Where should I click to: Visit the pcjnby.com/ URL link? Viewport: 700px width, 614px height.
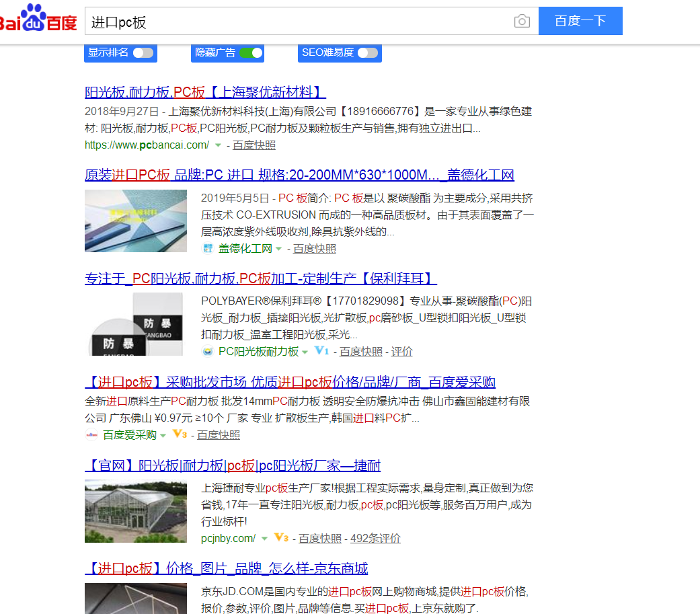[x=228, y=539]
